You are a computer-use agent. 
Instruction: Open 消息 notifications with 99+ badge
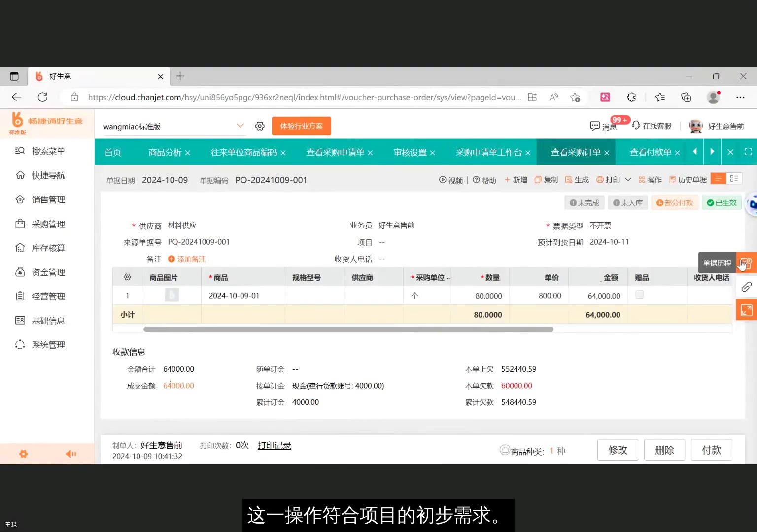(602, 126)
